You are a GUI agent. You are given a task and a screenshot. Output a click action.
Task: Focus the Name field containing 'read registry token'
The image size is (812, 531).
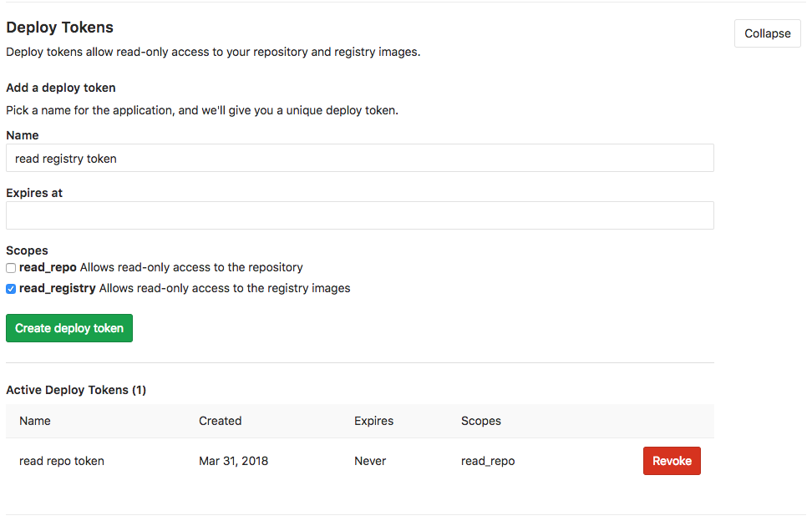360,158
